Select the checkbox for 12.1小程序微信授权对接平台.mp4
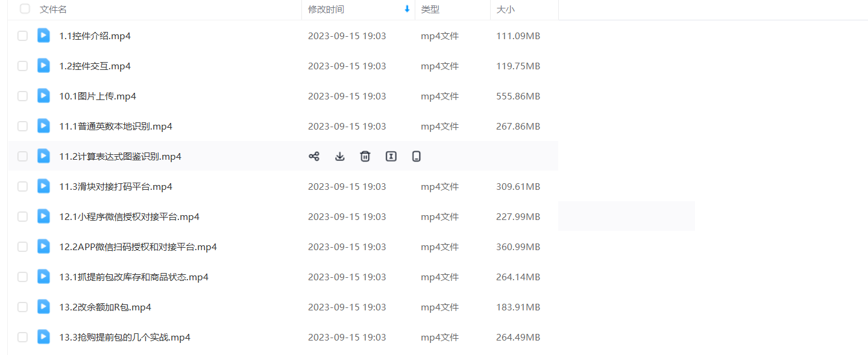Image resolution: width=868 pixels, height=355 pixels. pyautogui.click(x=22, y=217)
